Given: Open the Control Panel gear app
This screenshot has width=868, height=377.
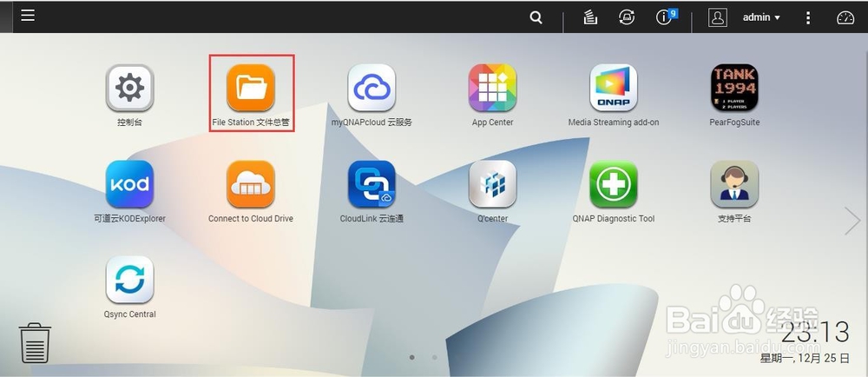Looking at the screenshot, I should [129, 88].
